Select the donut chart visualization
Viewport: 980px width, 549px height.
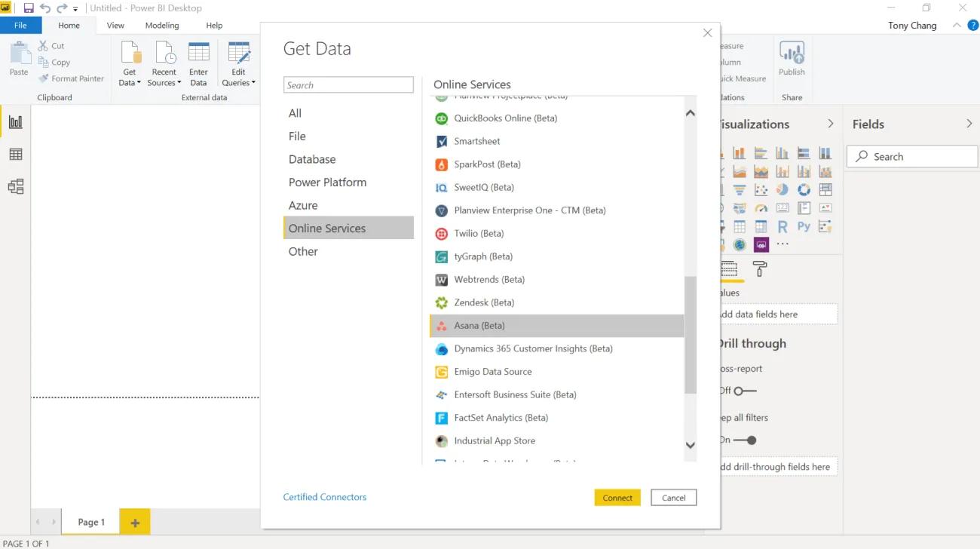(804, 189)
